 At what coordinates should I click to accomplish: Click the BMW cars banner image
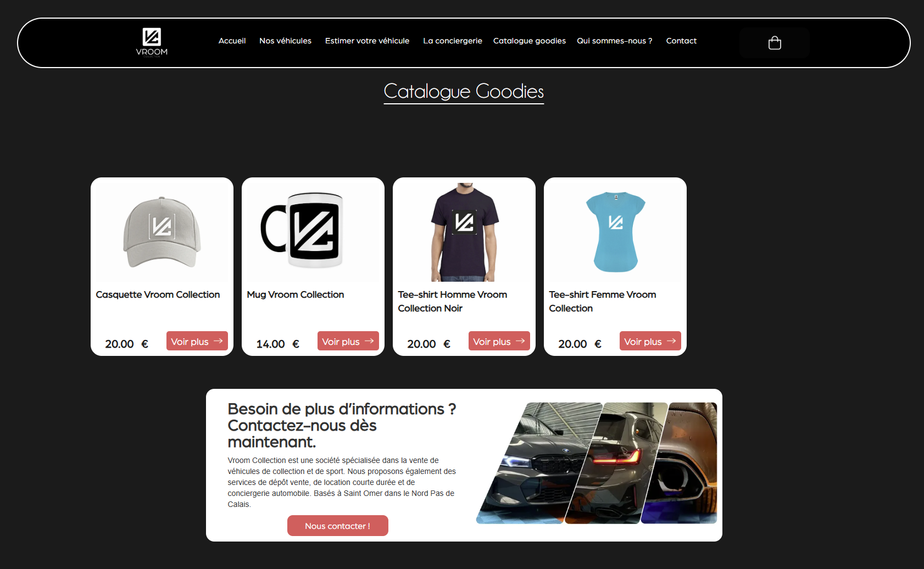click(x=597, y=463)
